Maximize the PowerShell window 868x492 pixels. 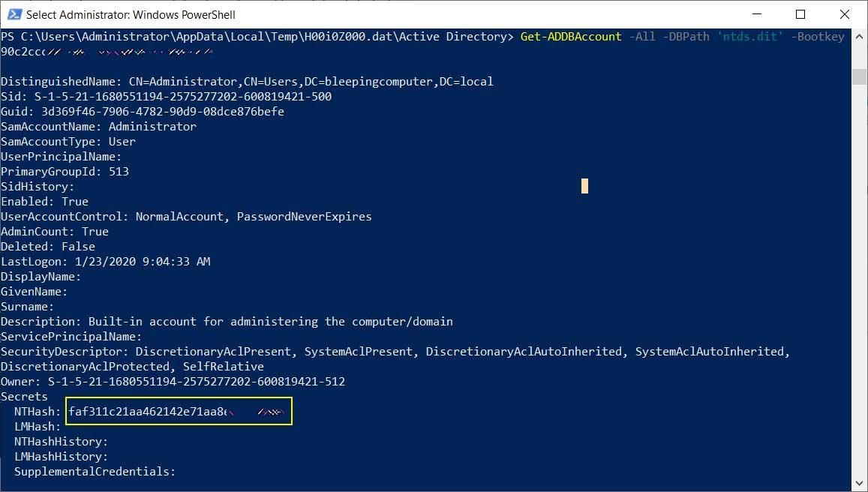click(x=800, y=14)
